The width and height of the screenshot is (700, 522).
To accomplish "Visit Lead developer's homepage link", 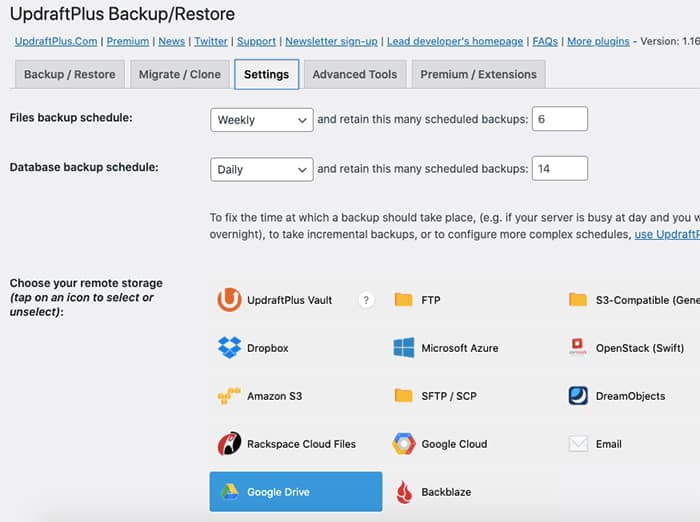I will [455, 42].
